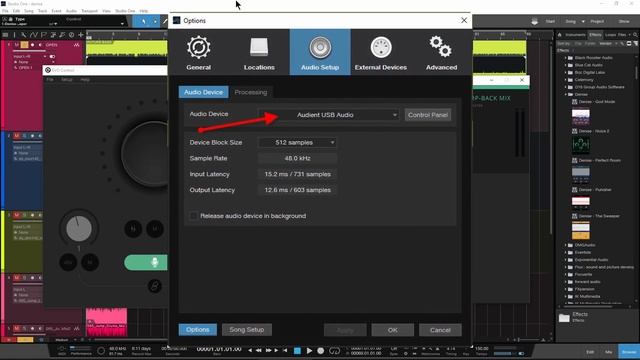Open the General options section
Image resolution: width=640 pixels, height=360 pixels.
click(198, 52)
